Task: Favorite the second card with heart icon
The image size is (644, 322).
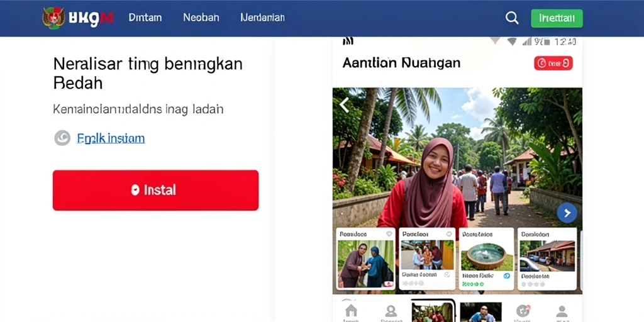Action: pyautogui.click(x=449, y=234)
